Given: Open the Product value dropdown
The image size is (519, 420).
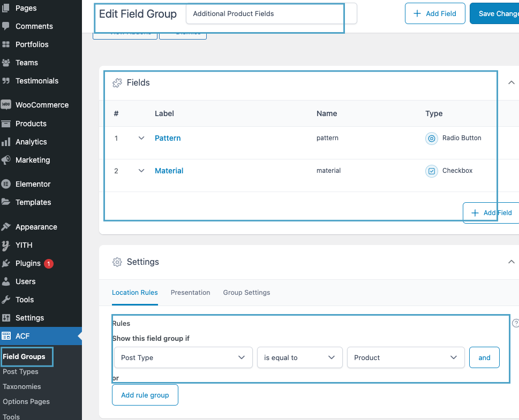Looking at the screenshot, I should [405, 357].
